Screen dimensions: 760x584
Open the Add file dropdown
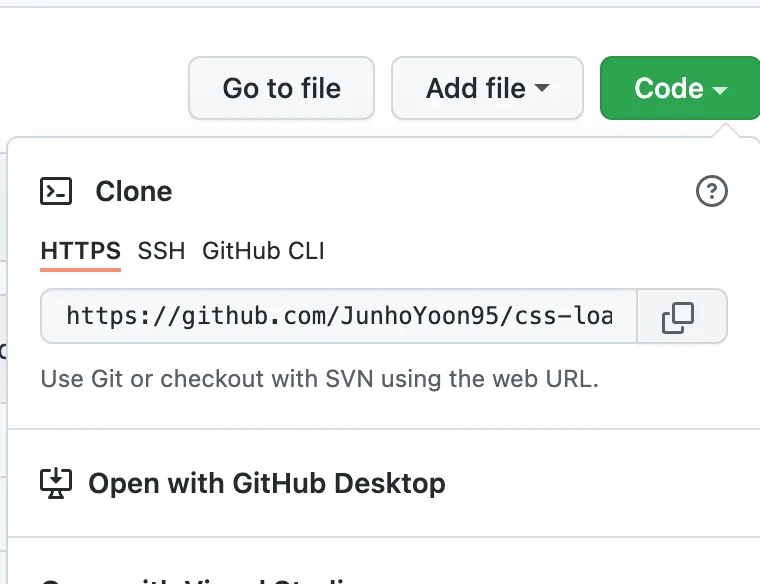point(487,88)
